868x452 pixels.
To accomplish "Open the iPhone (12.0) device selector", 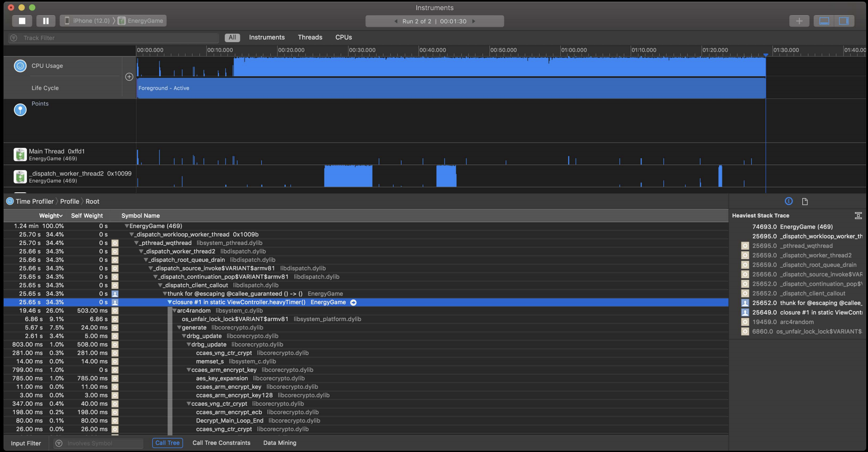I will click(x=87, y=21).
